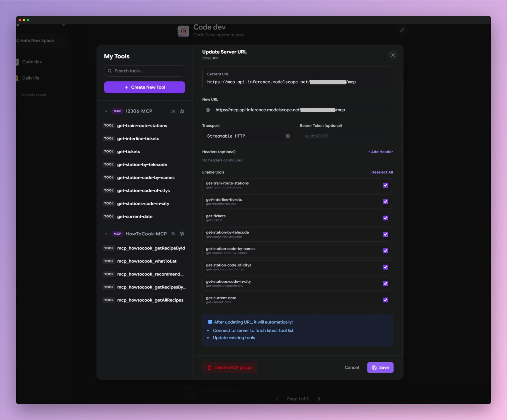Open settings gear for HowToCook-MCP group
This screenshot has height=420, width=507.
point(182,234)
